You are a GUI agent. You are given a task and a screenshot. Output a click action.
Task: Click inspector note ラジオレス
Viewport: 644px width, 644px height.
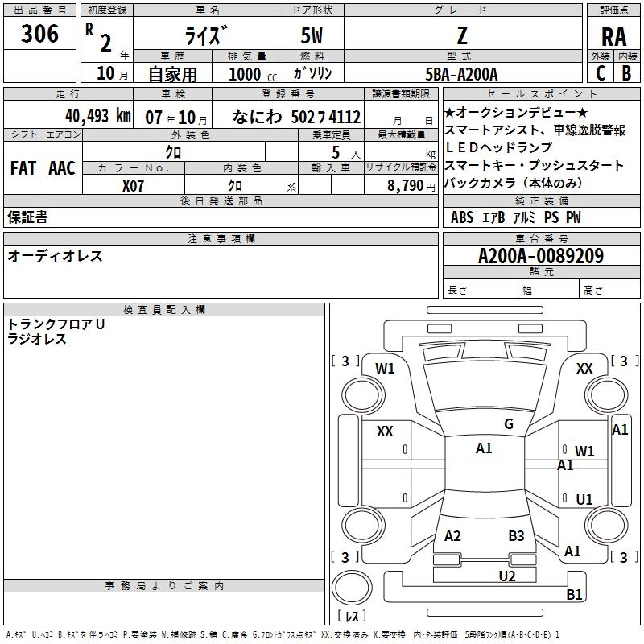coord(37,339)
